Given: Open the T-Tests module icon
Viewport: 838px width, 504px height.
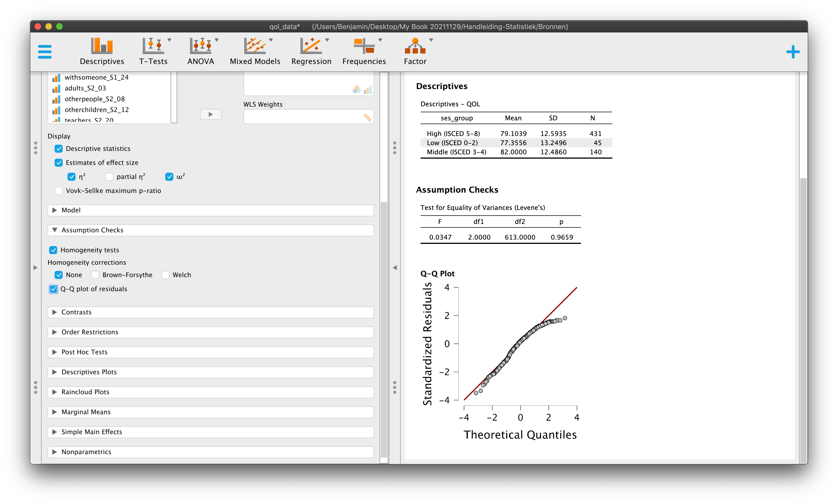Looking at the screenshot, I should click(153, 51).
